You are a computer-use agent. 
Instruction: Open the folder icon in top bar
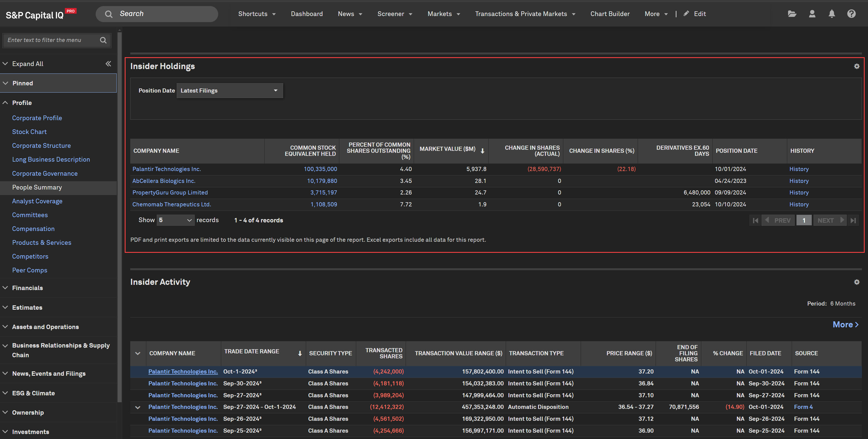[792, 14]
